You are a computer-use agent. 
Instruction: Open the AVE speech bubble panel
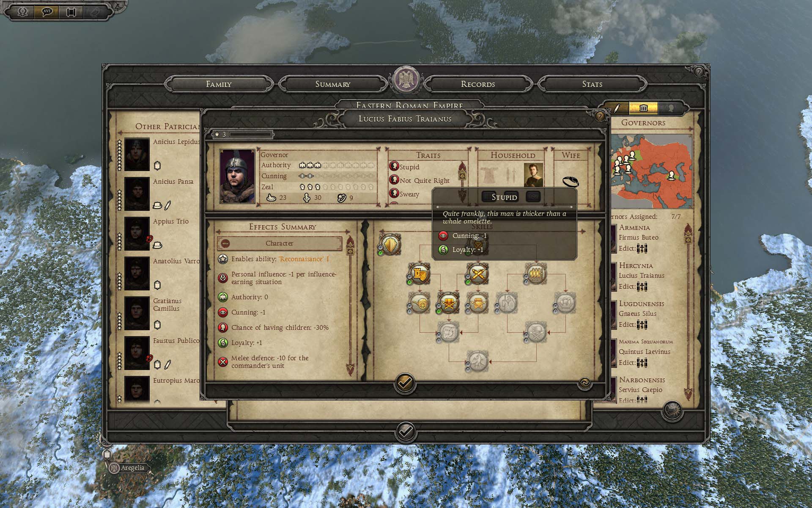pos(47,11)
